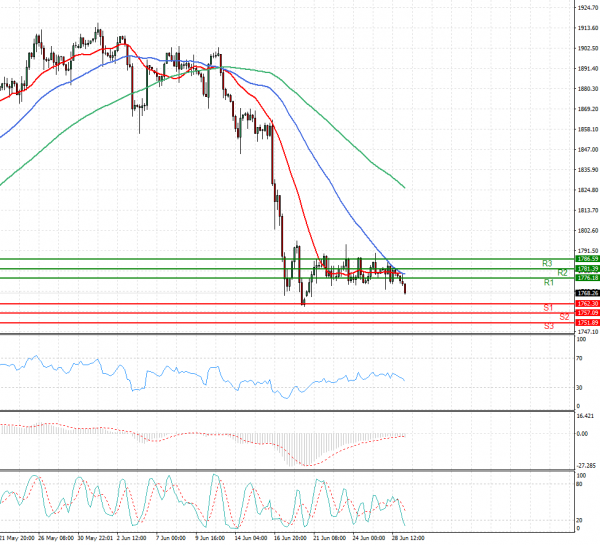Click the 70 level on RSI scale

(579, 358)
